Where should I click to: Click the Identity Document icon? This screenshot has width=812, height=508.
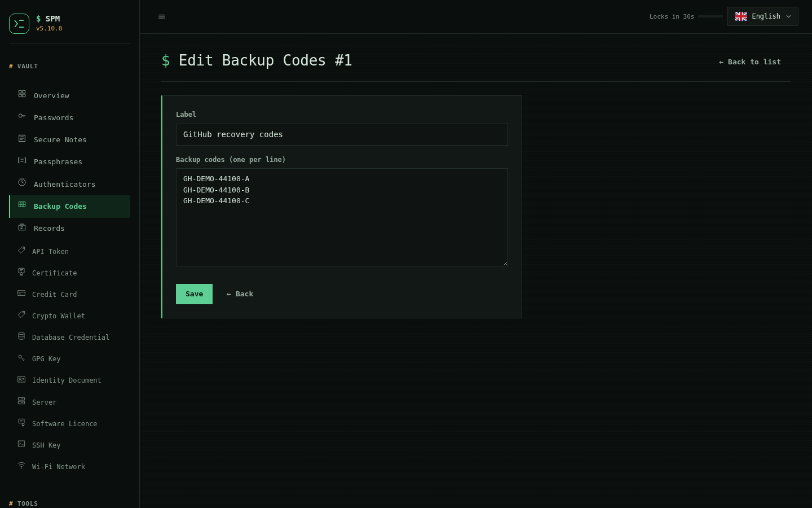[21, 379]
